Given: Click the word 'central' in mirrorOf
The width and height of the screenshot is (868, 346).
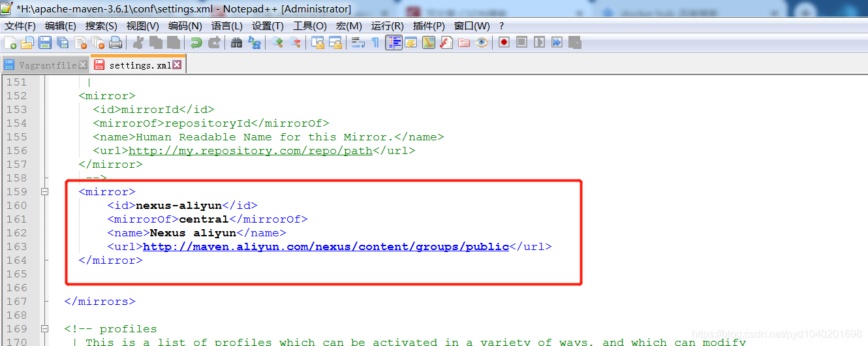Looking at the screenshot, I should coord(204,219).
